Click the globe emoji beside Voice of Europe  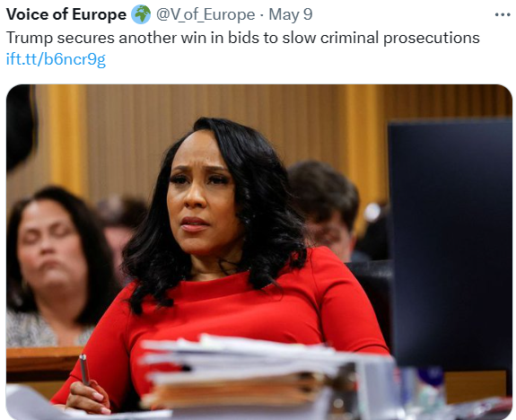141,15
